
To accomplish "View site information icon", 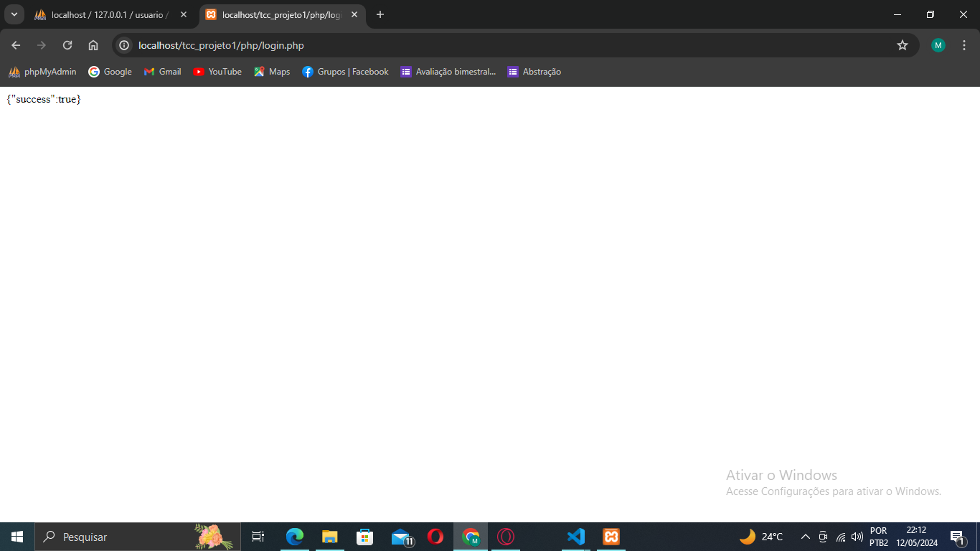I will click(x=124, y=45).
